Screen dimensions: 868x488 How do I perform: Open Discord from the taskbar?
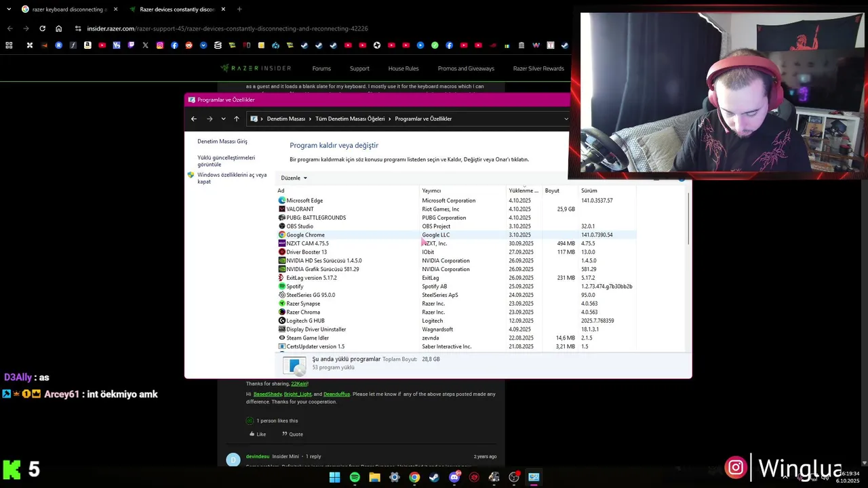[x=454, y=477]
